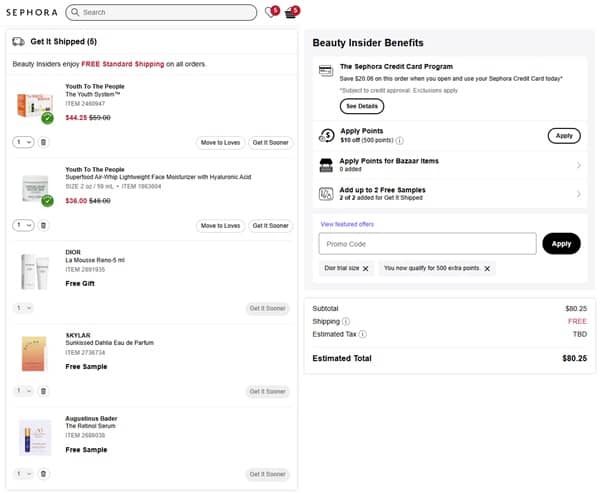600x494 pixels.
Task: Click Get It Sooner for Skylar sample
Action: click(x=267, y=391)
